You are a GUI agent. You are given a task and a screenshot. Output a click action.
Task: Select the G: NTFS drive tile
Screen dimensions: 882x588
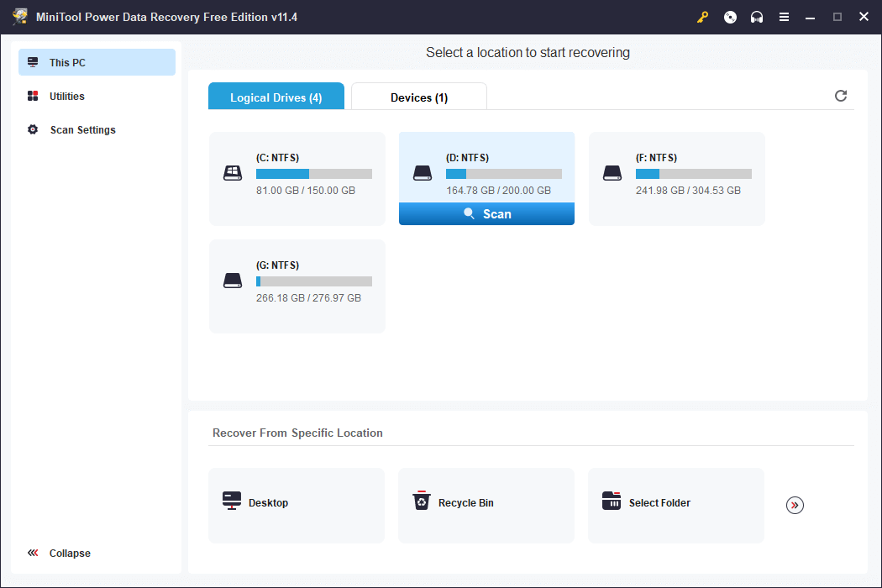297,286
